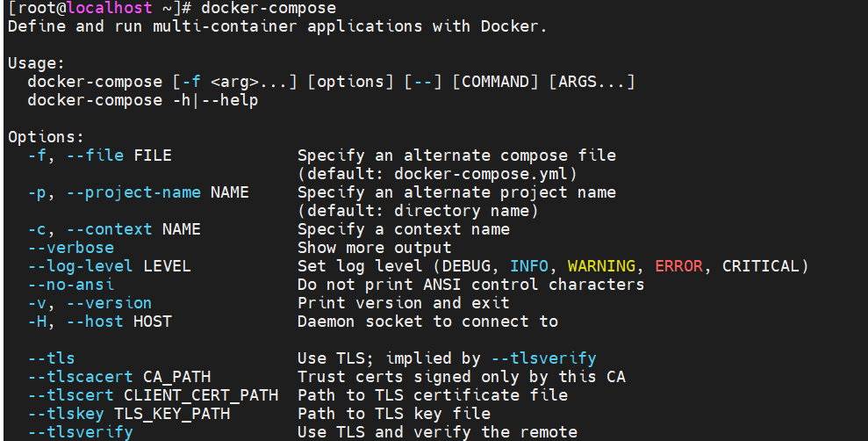Click the 'docker-compose -h|--help' usage line

point(143,100)
